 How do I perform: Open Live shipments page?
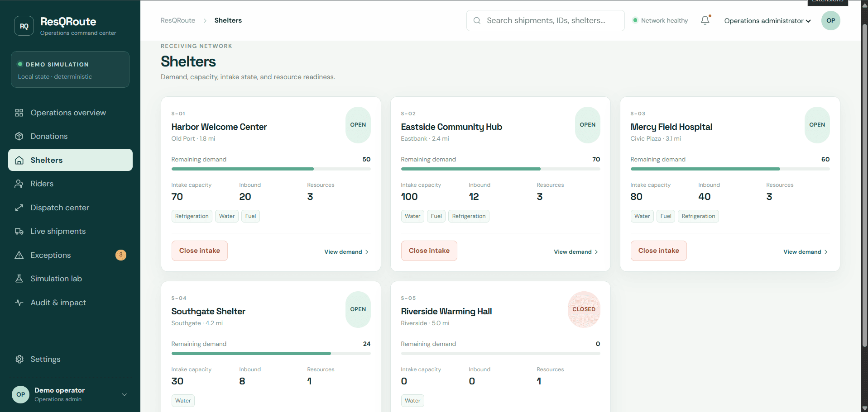coord(70,231)
